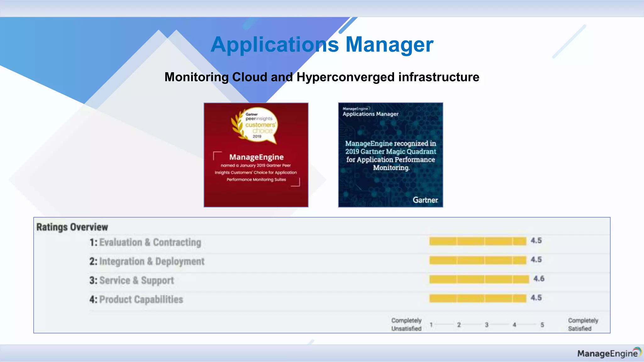Click the Completely Unsatisfied scale label

[406, 324]
